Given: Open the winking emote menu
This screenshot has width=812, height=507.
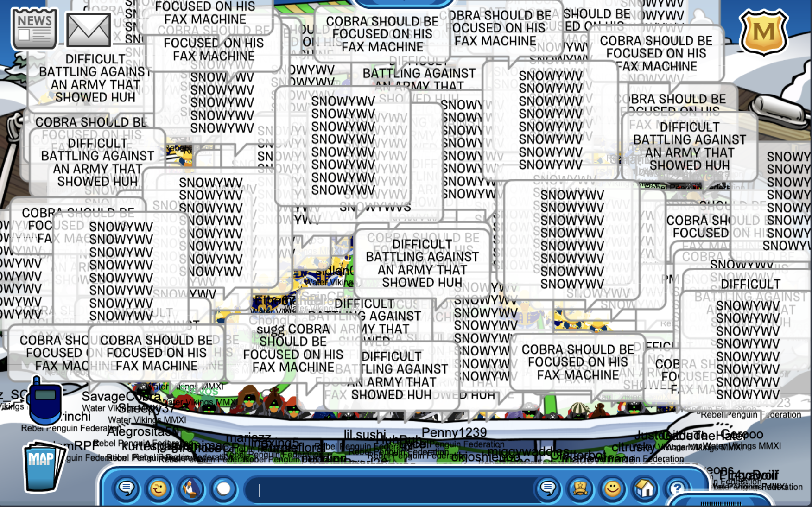Looking at the screenshot, I should tap(159, 488).
